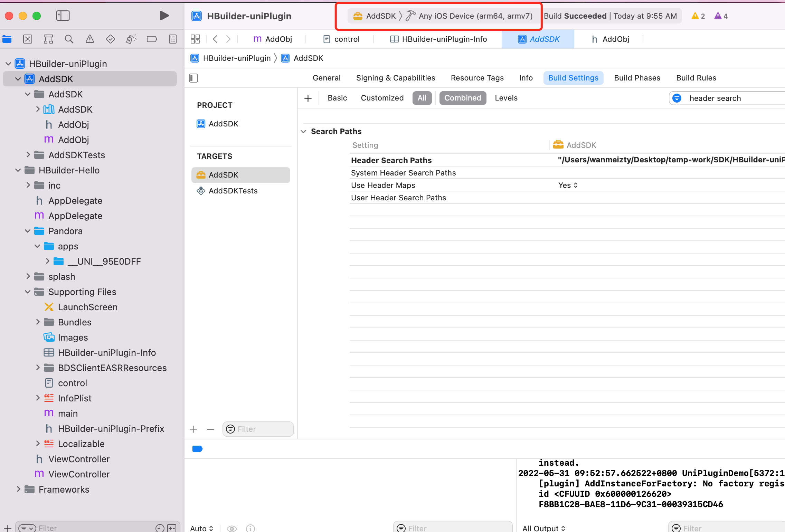Screen dimensions: 785x532
Task: Click the blue breakpoint toggle in debug bar
Action: click(x=197, y=449)
